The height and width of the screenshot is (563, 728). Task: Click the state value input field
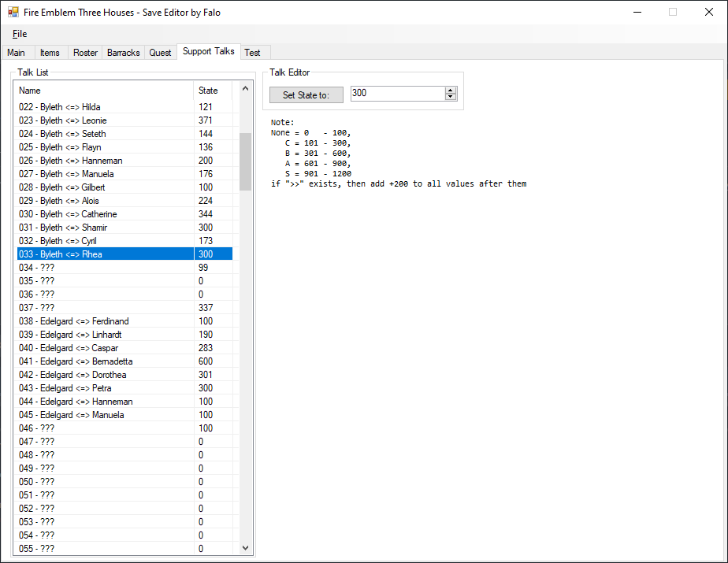[397, 93]
